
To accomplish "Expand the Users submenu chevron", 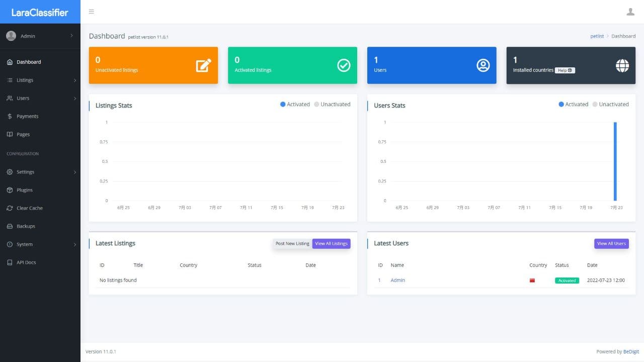I will (75, 99).
